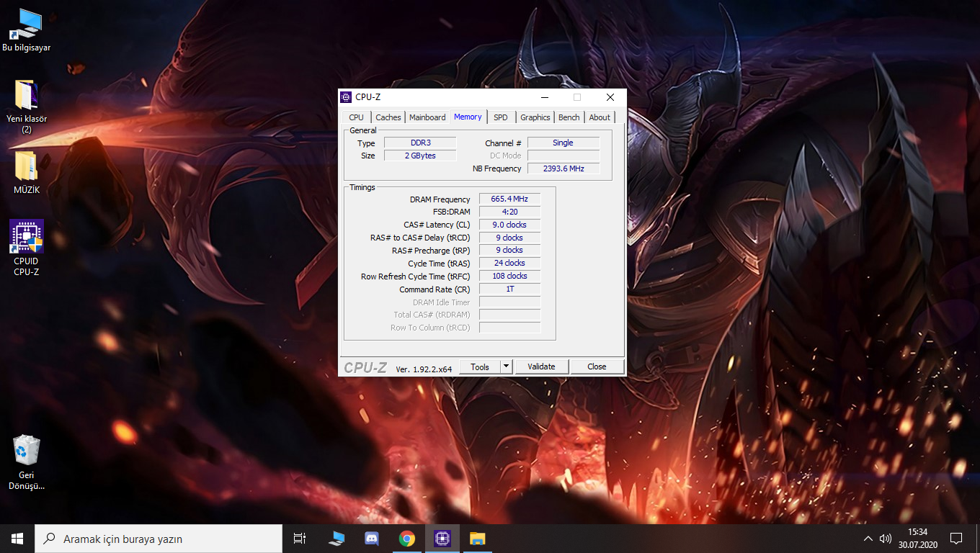Open the Windows Start menu
The width and height of the screenshot is (980, 553).
[17, 539]
